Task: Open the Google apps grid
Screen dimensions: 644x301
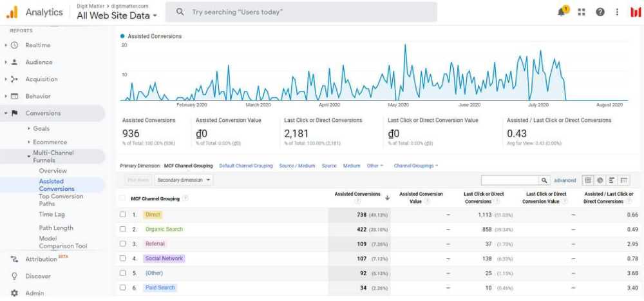Action: pyautogui.click(x=581, y=12)
